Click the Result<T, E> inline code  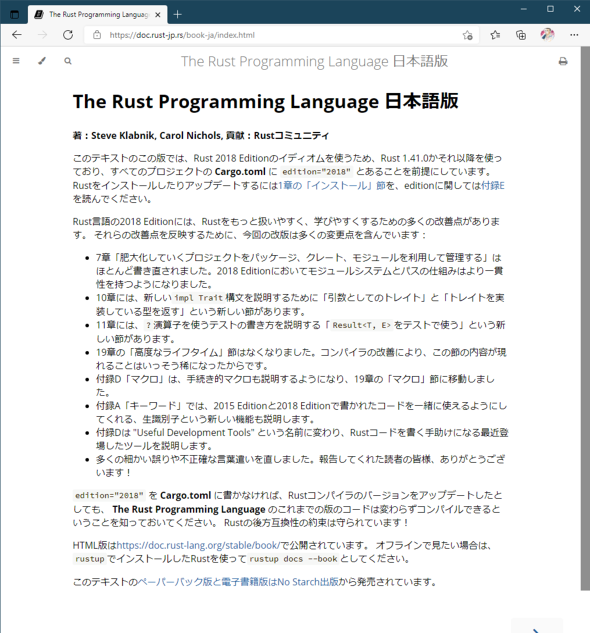coord(361,325)
